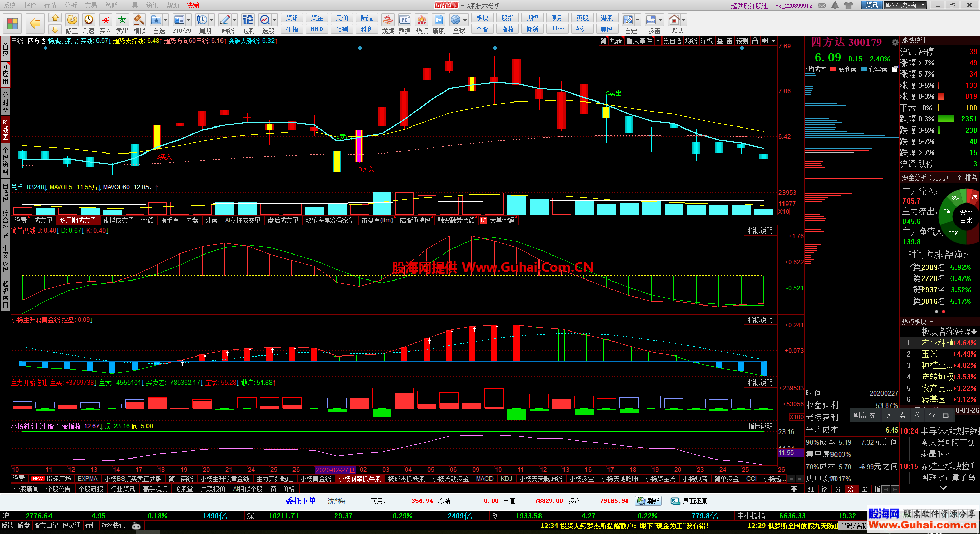The width and height of the screenshot is (980, 534).
Task: Click the gear settings icon beside 四方达
Action: (x=895, y=42)
